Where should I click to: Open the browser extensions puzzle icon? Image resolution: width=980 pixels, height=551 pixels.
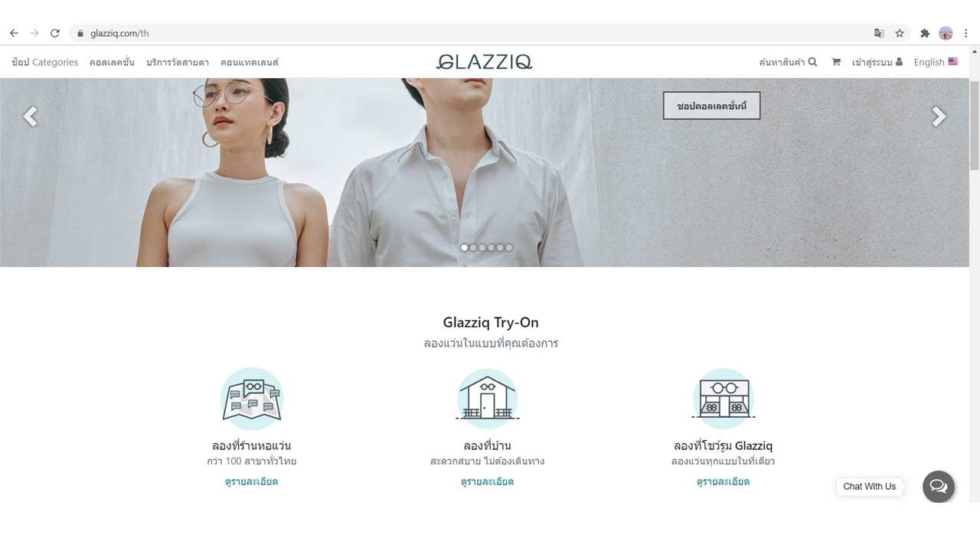coord(925,33)
